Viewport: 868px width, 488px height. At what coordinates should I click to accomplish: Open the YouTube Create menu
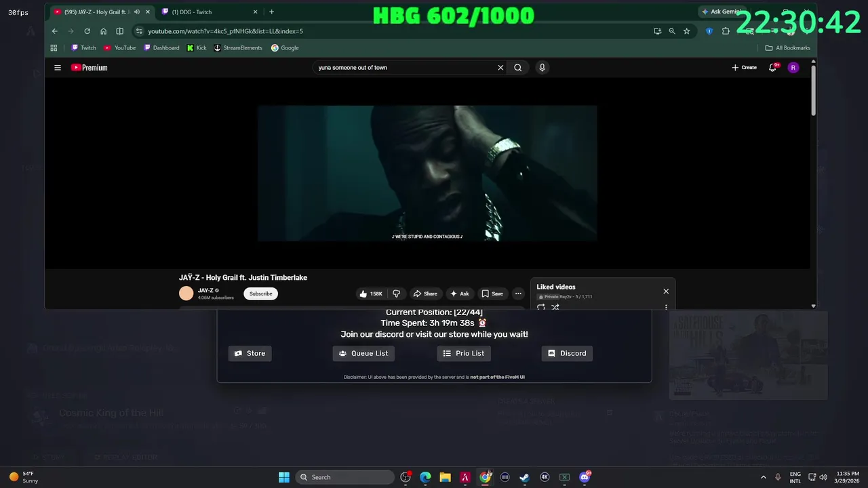pyautogui.click(x=745, y=68)
